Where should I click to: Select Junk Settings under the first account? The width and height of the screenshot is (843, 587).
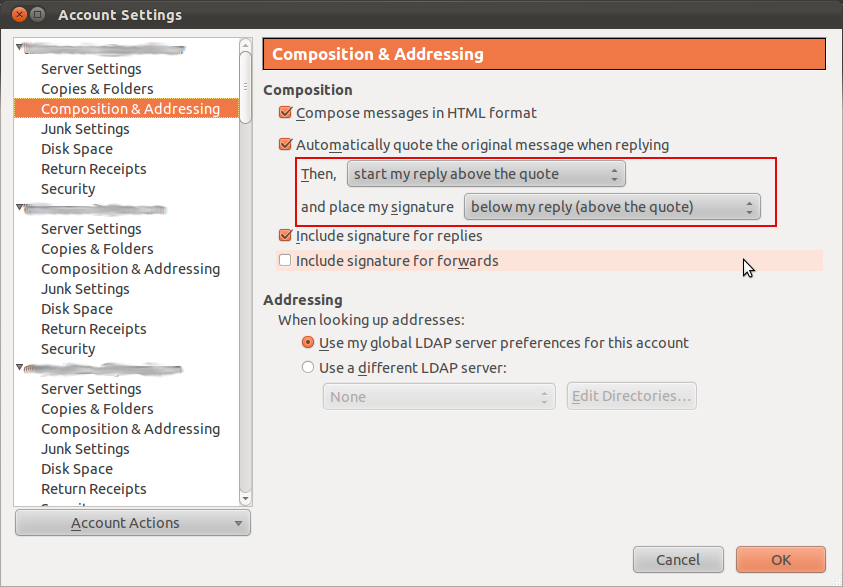[x=85, y=129]
